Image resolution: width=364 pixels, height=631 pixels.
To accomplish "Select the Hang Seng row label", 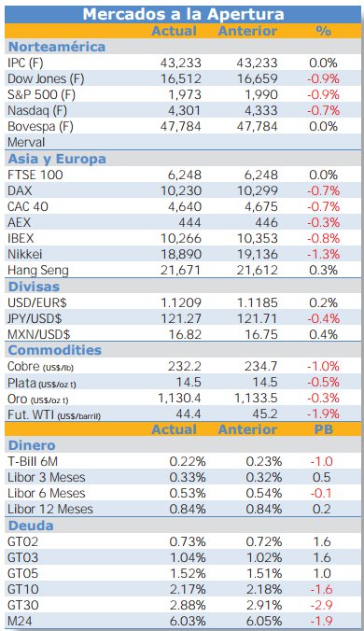I will coord(38,271).
